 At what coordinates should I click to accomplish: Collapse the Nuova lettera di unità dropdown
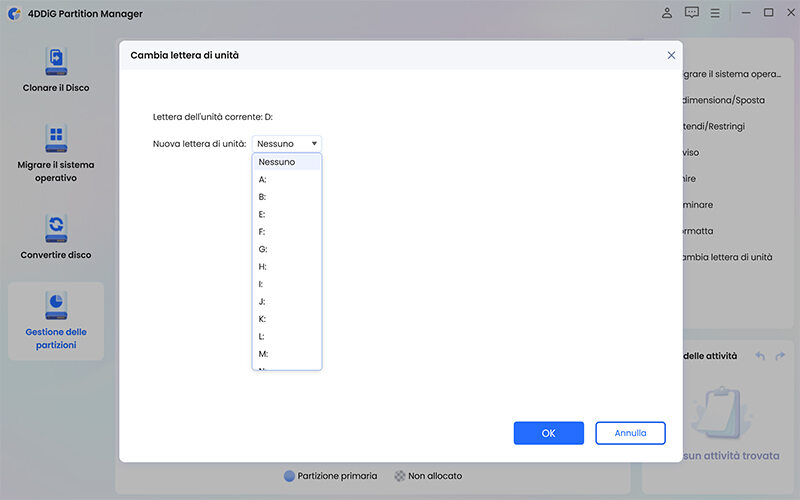click(287, 143)
